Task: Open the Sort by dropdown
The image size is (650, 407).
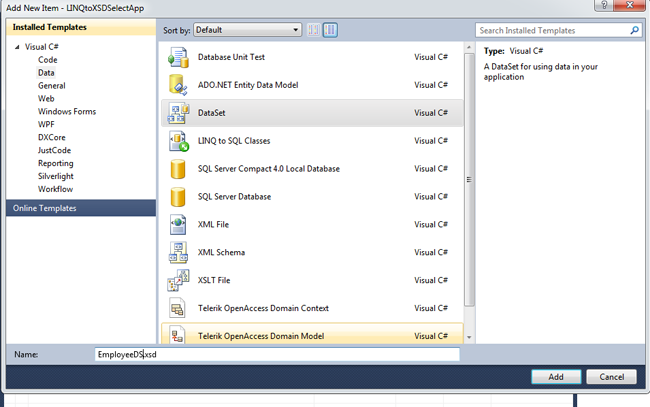Action: click(247, 30)
